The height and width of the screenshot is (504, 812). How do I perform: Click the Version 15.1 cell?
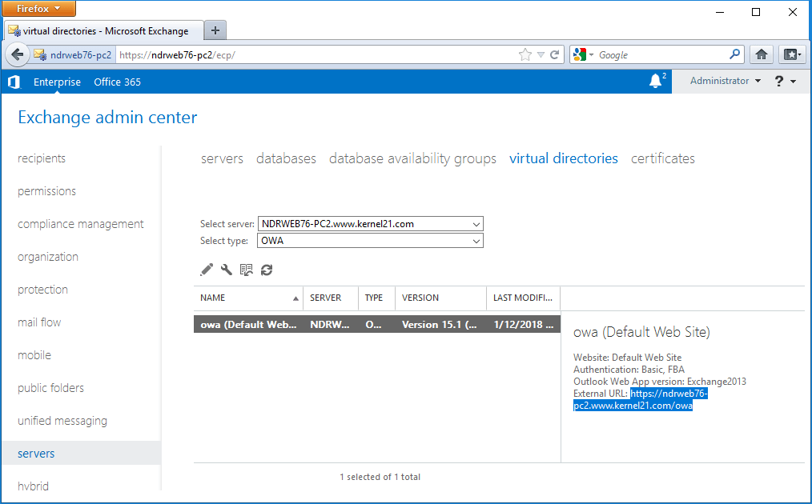pos(440,325)
